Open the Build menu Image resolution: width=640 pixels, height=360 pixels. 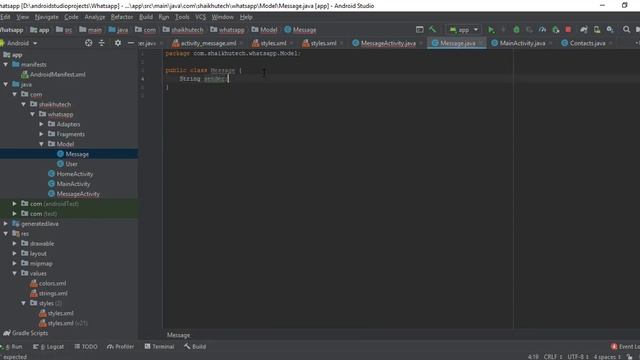[146, 17]
